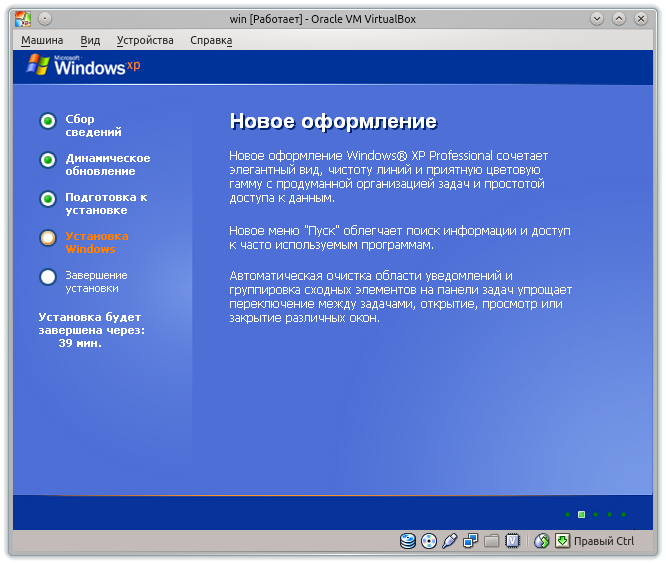Open the Вид menu
The image size is (666, 564).
pyautogui.click(x=90, y=40)
